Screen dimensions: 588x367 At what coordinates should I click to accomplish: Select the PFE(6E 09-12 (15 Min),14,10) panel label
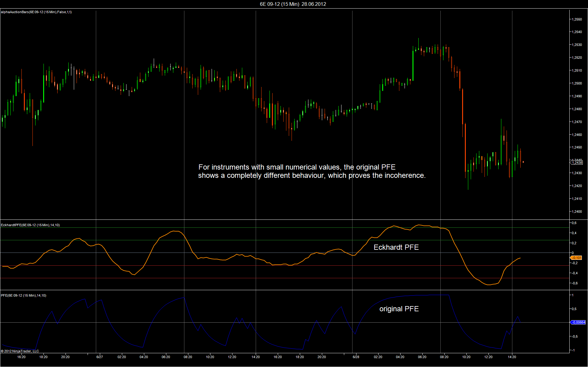coord(24,295)
